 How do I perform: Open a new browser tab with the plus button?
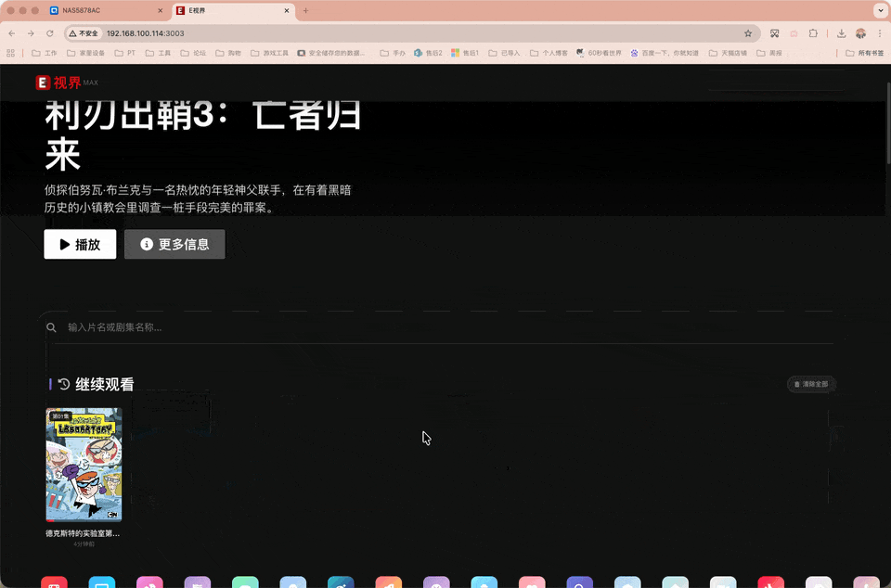[x=306, y=12]
